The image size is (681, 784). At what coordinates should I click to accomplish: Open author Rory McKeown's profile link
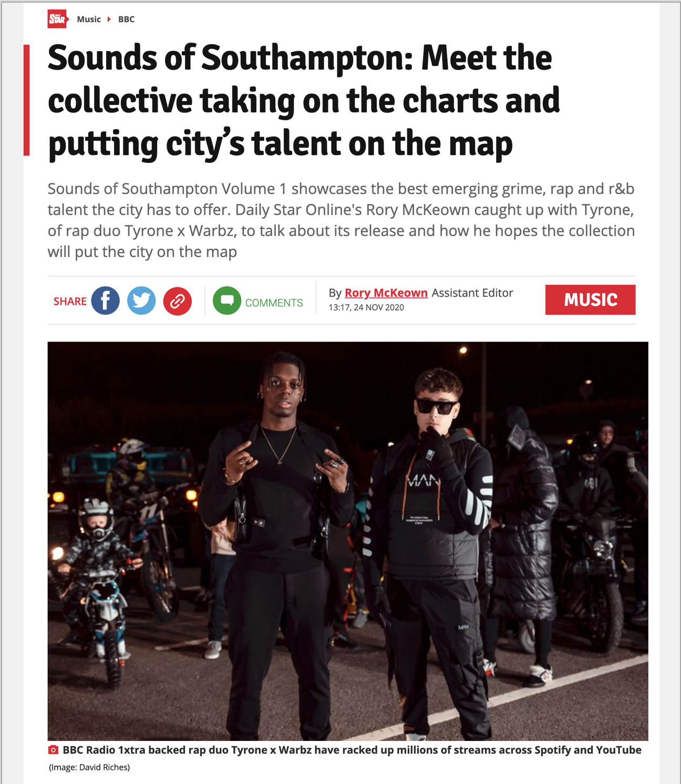click(x=386, y=293)
